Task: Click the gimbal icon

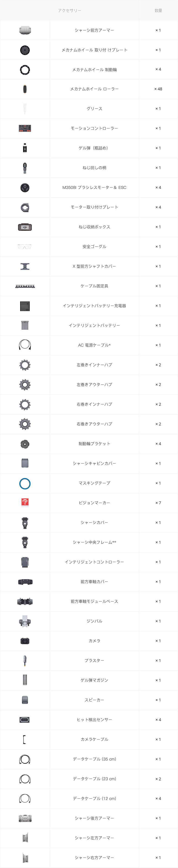Action: point(25,621)
